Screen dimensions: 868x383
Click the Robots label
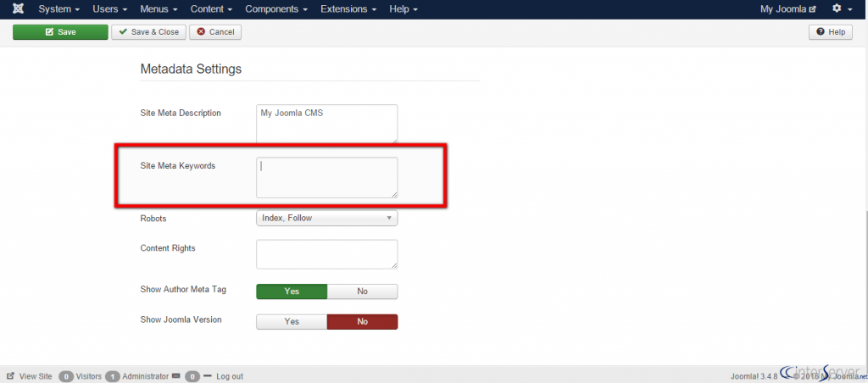pyautogui.click(x=153, y=219)
